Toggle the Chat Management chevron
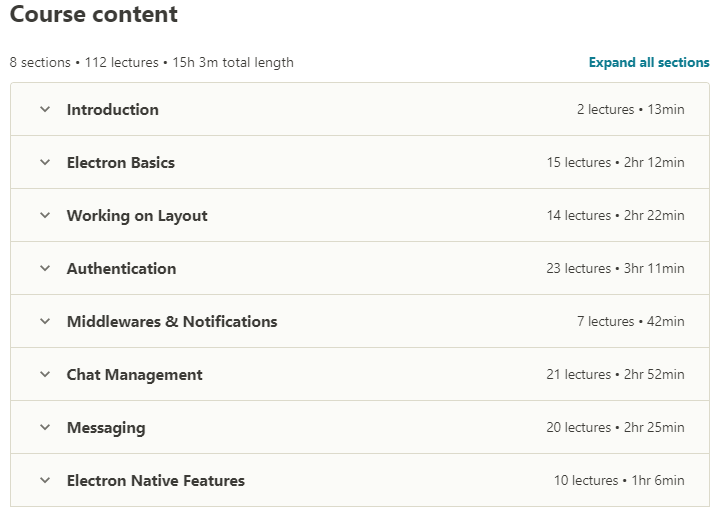The image size is (718, 513). tap(45, 374)
